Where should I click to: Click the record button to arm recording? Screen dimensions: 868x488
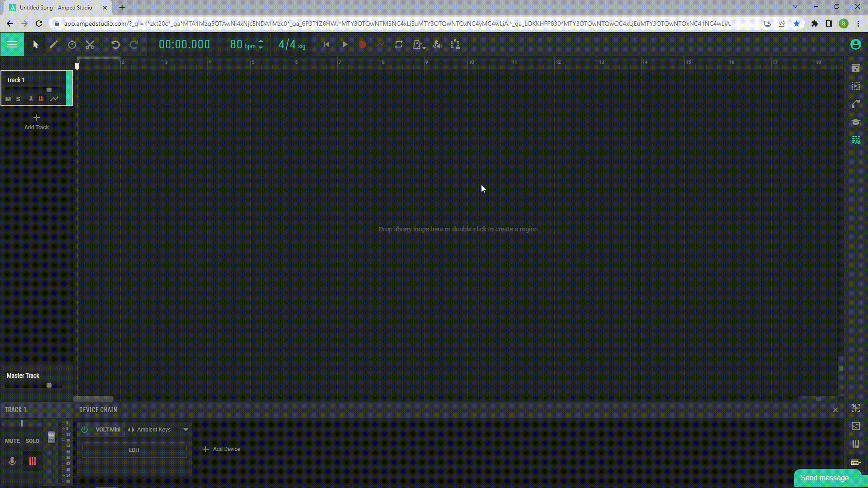click(x=363, y=45)
